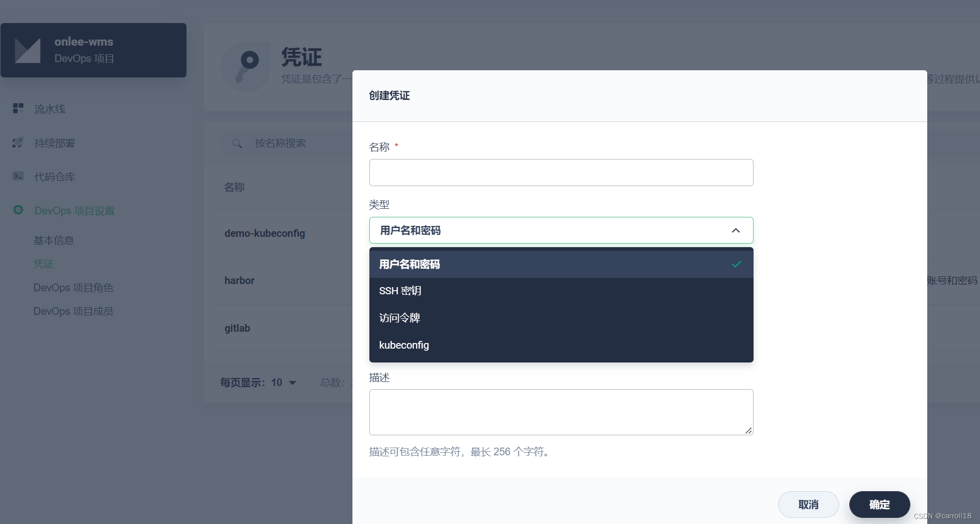This screenshot has width=980, height=524.
Task: Click the DevOps 项目设置 gear icon
Action: tap(18, 210)
